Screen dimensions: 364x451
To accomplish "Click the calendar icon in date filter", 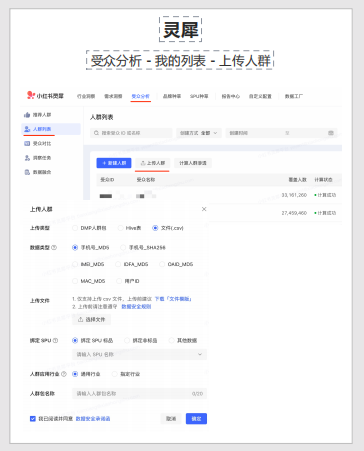I will 331,133.
